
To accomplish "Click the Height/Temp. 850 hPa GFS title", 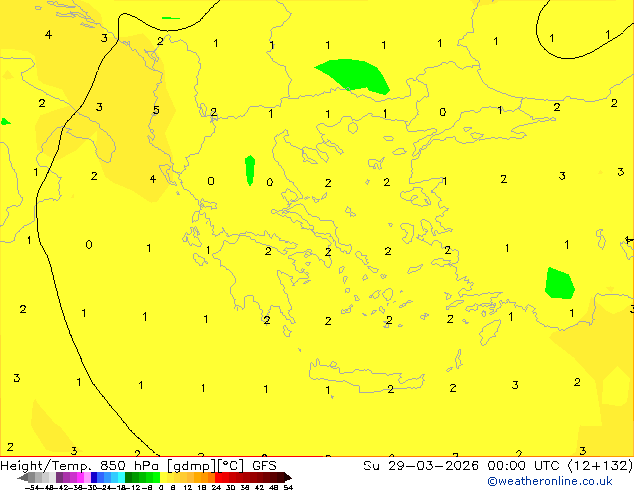I will coord(138,466).
